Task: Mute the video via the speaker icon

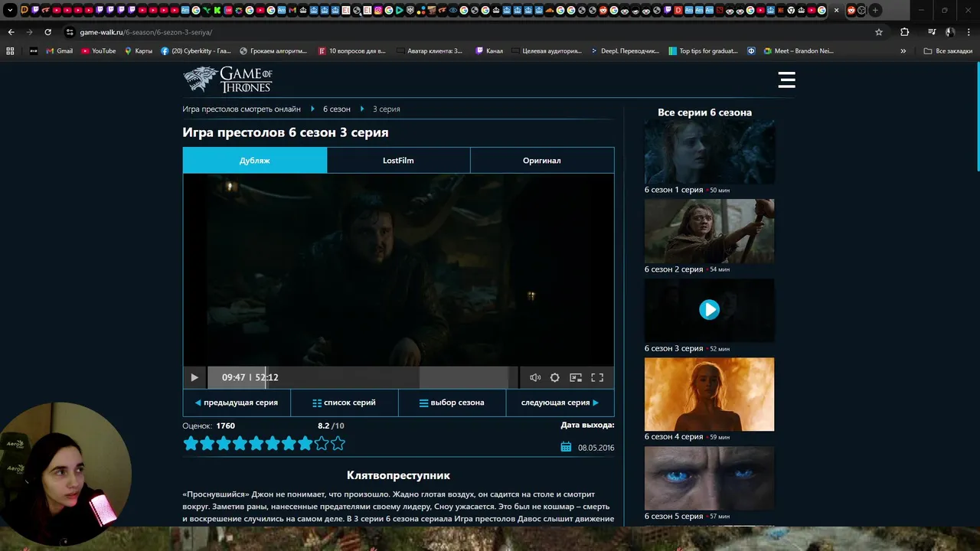Action: pyautogui.click(x=535, y=377)
